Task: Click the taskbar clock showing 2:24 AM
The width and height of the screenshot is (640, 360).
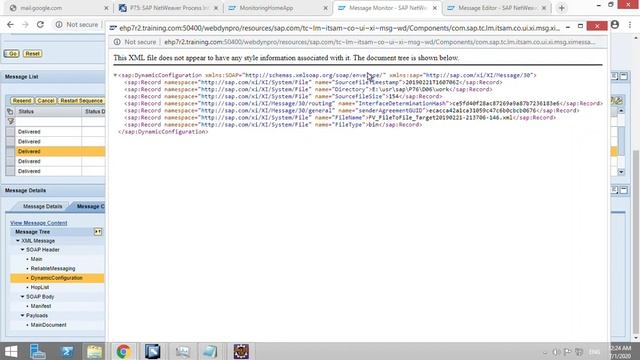Action: [620, 352]
